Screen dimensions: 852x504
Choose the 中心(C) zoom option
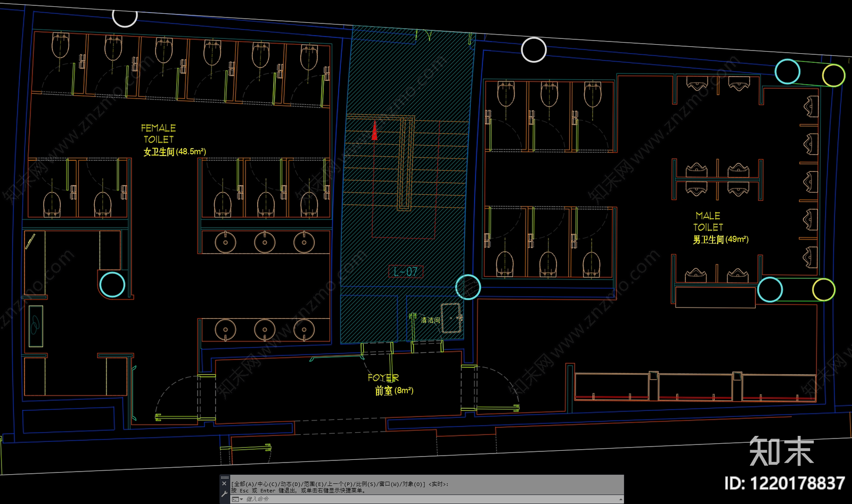point(268,484)
